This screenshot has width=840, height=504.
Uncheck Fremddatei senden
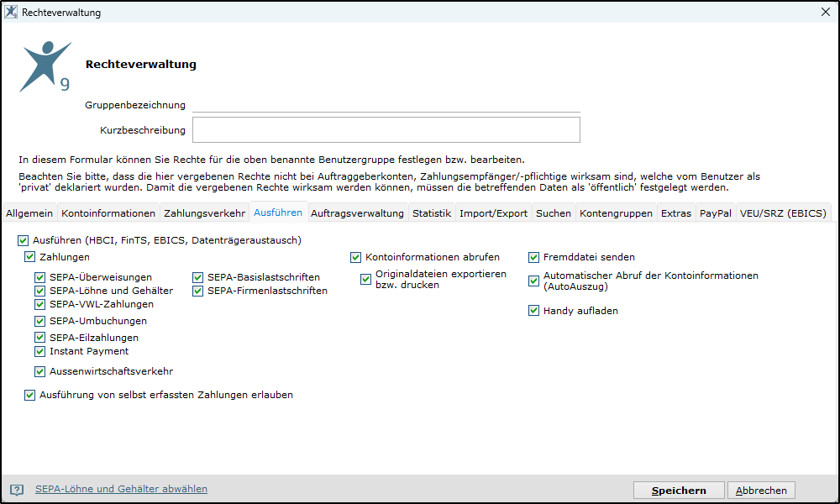pyautogui.click(x=533, y=258)
